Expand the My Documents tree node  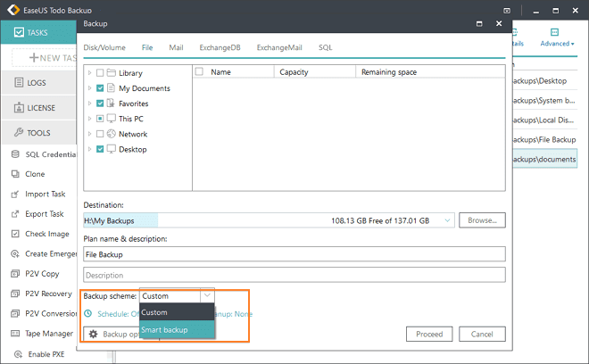tap(89, 88)
